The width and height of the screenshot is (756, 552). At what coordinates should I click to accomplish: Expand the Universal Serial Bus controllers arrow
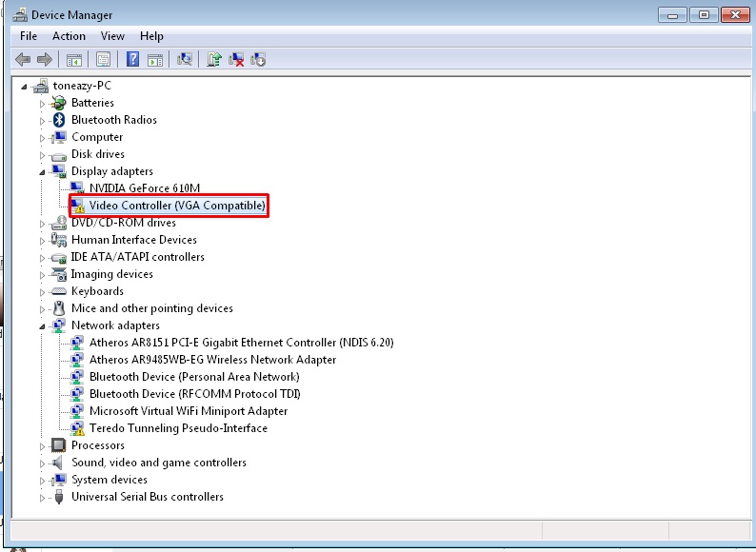42,498
